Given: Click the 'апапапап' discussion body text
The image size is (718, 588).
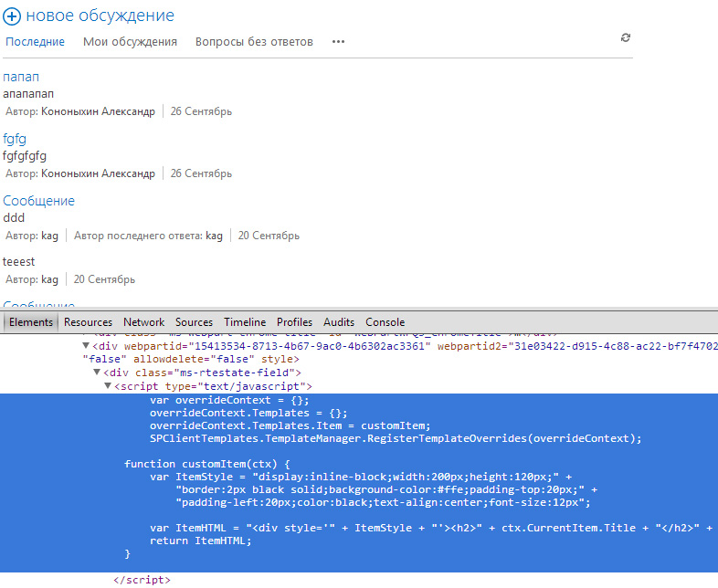Looking at the screenshot, I should click(28, 94).
